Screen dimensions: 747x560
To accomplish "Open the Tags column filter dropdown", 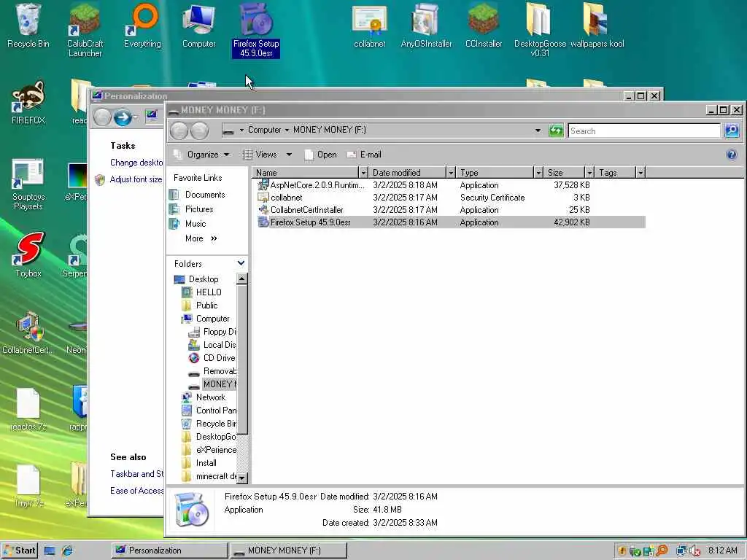I will point(640,172).
